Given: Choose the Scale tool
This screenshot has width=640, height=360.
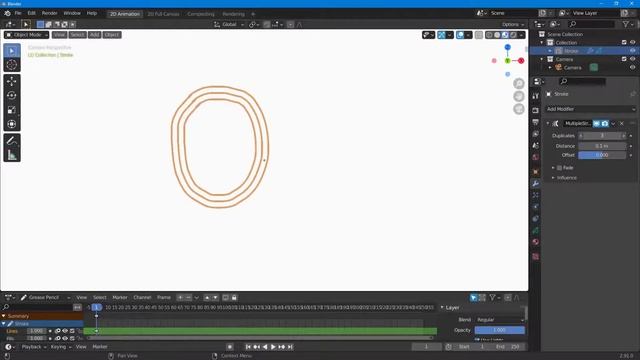Looking at the screenshot, I should 12,110.
